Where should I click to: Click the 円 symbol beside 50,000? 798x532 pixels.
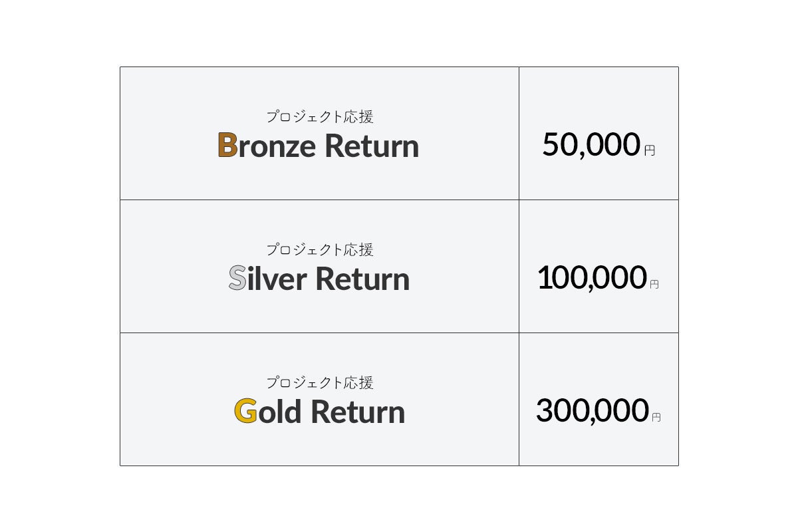click(x=650, y=151)
